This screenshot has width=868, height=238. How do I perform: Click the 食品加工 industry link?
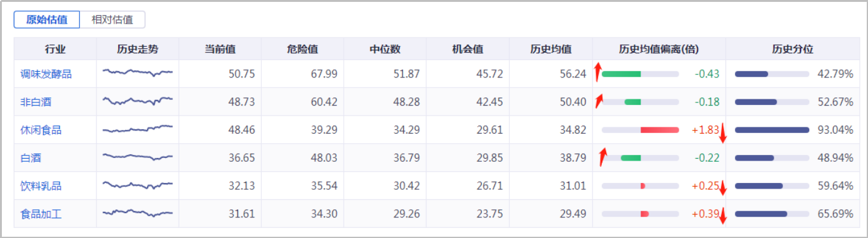click(x=41, y=214)
